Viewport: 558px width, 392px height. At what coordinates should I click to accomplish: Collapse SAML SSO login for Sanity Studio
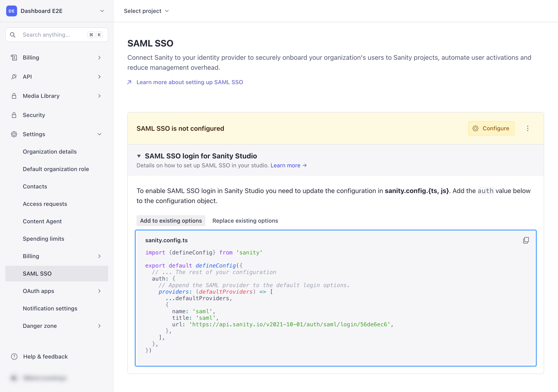pyautogui.click(x=139, y=156)
